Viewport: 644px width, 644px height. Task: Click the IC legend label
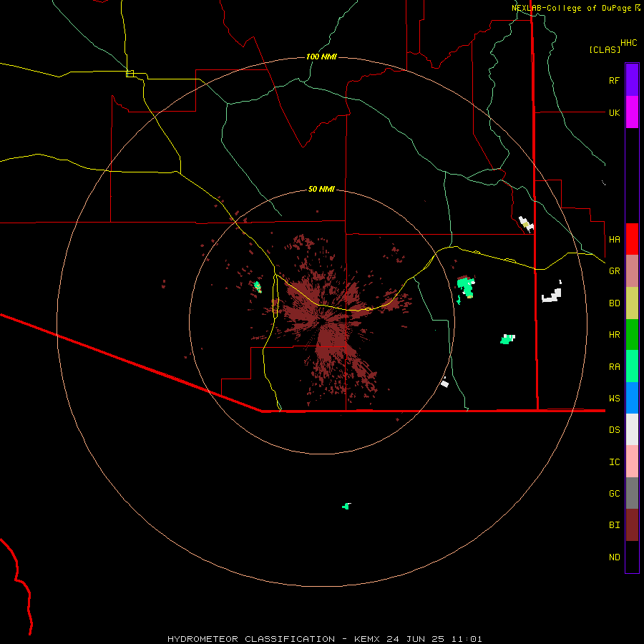click(614, 462)
